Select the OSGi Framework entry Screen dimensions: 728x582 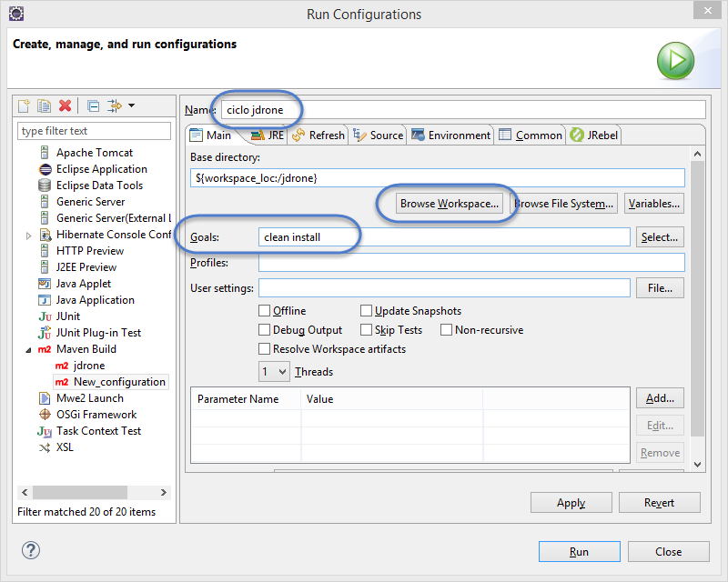click(96, 415)
